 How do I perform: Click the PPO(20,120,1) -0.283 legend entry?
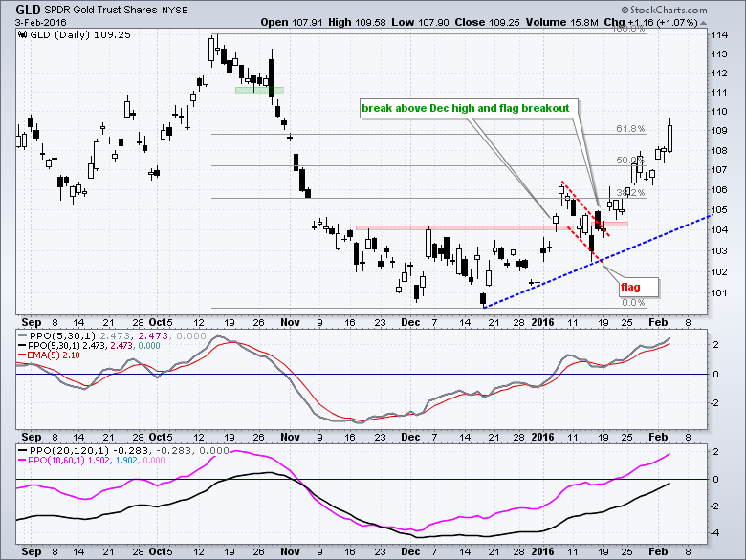pyautogui.click(x=123, y=451)
